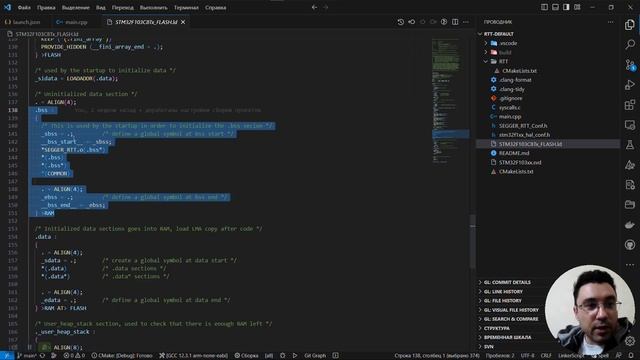The height and width of the screenshot is (360, 640).
Task: Open notifications bell in status bar
Action: click(x=631, y=356)
